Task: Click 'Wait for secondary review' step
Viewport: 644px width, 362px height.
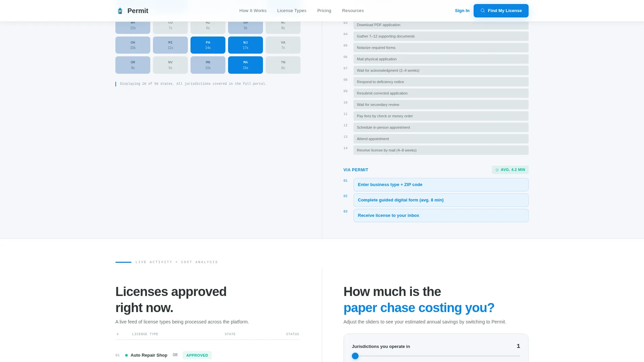Action: coord(441,105)
